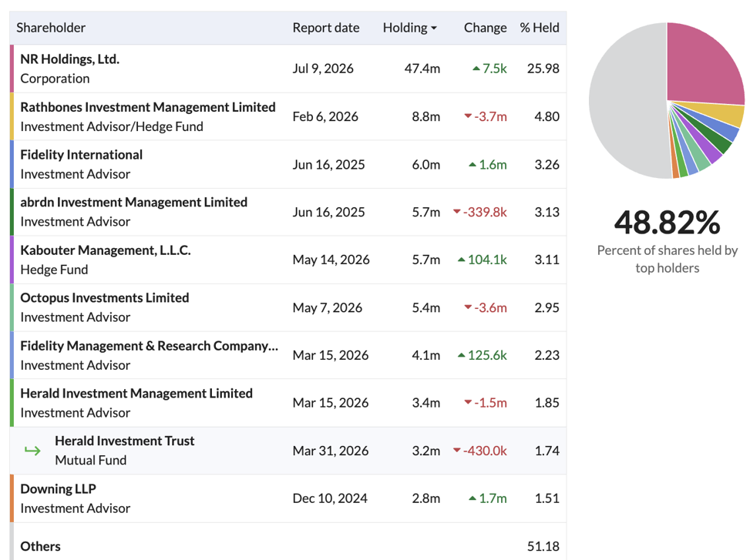Click the 48.82% top holders total

667,223
